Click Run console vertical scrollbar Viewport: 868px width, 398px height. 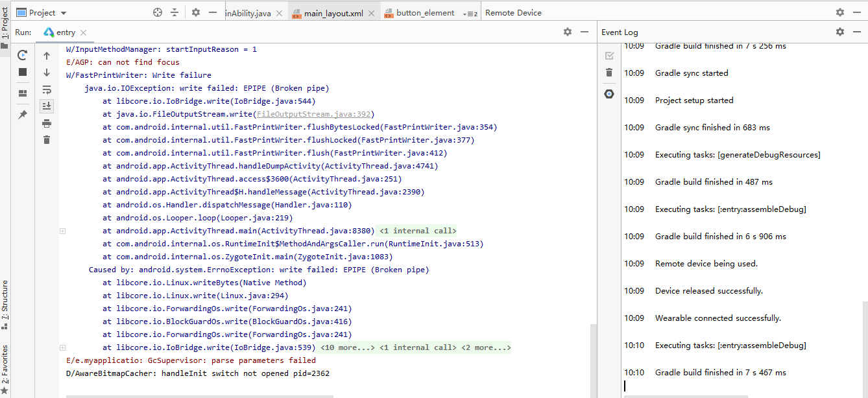tap(594, 360)
